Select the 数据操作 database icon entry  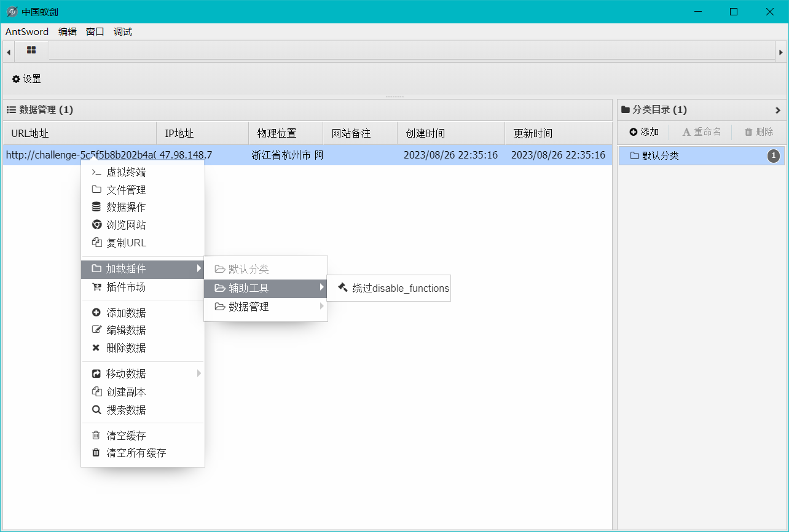(126, 207)
